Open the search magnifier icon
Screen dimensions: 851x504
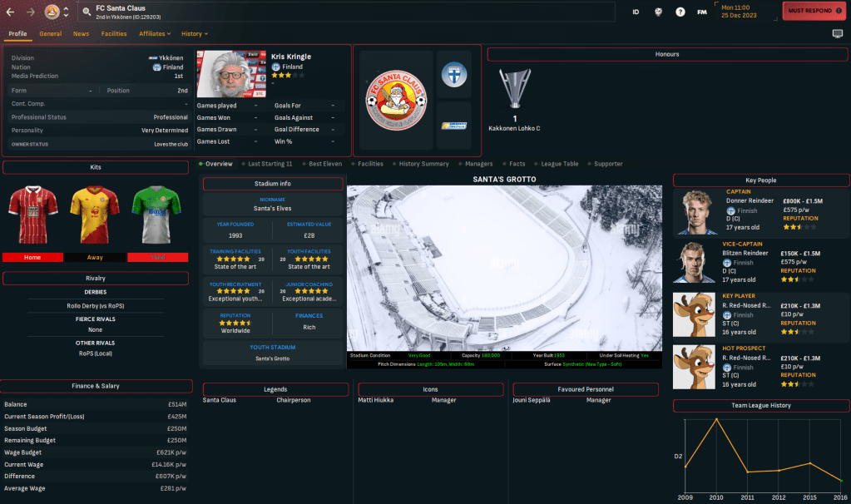point(87,12)
